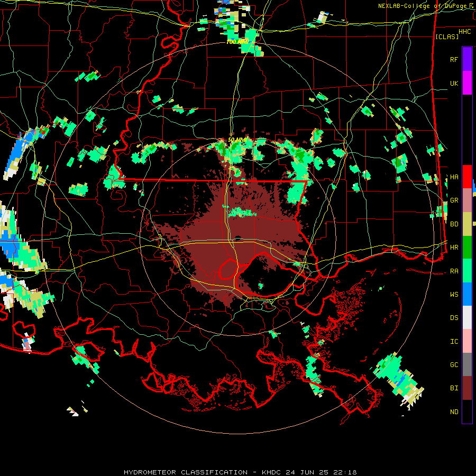The image size is (476, 476).
Task: Click the DS legend label
Action: 454,318
